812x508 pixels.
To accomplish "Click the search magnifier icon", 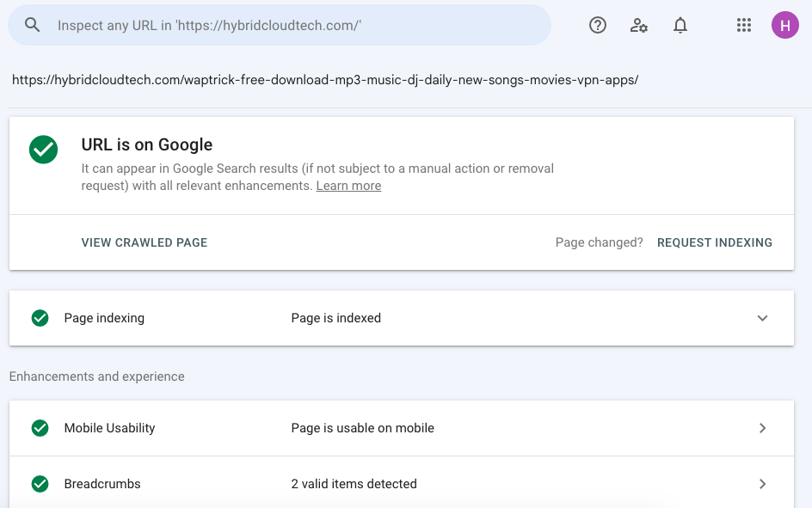I will [x=32, y=25].
